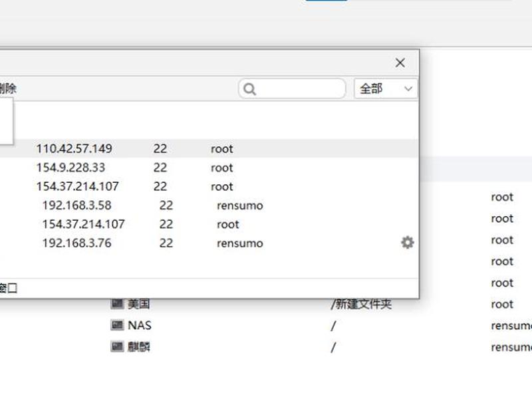Click 154.37.214.107 directly below 154.9.228.33

(78, 186)
